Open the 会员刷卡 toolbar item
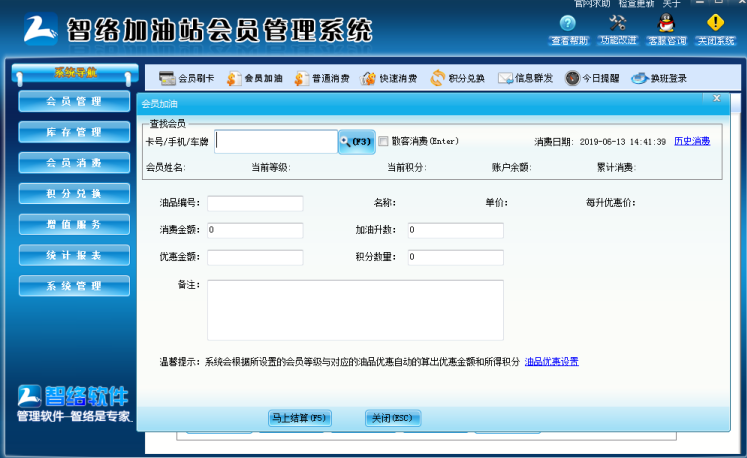The height and width of the screenshot is (458, 747). pos(186,78)
